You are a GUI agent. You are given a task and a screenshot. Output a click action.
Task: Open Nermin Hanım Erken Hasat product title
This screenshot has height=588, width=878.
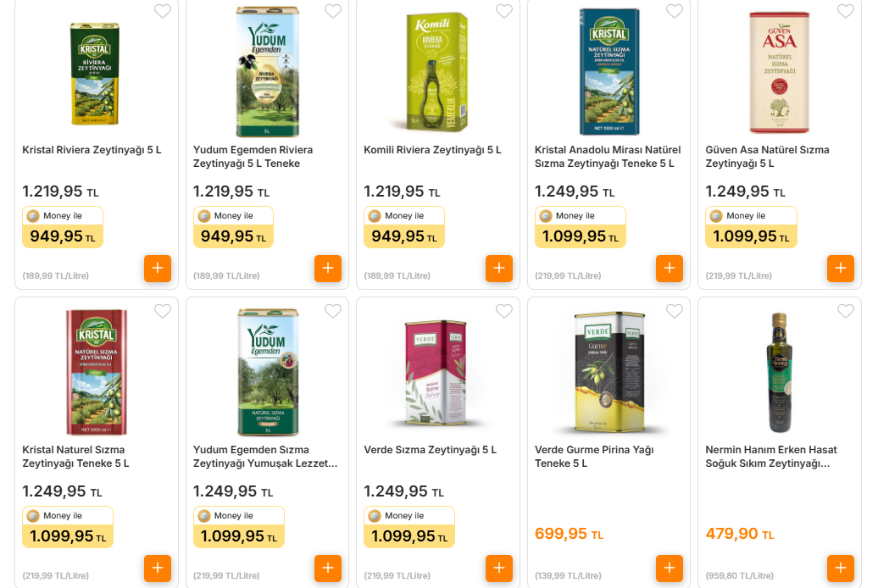[x=771, y=457]
